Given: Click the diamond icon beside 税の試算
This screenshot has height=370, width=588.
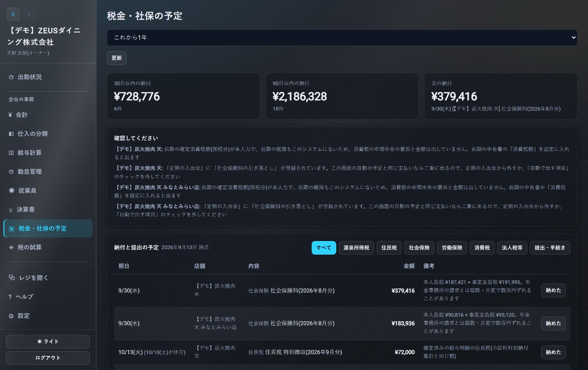Looking at the screenshot, I should pos(11,247).
